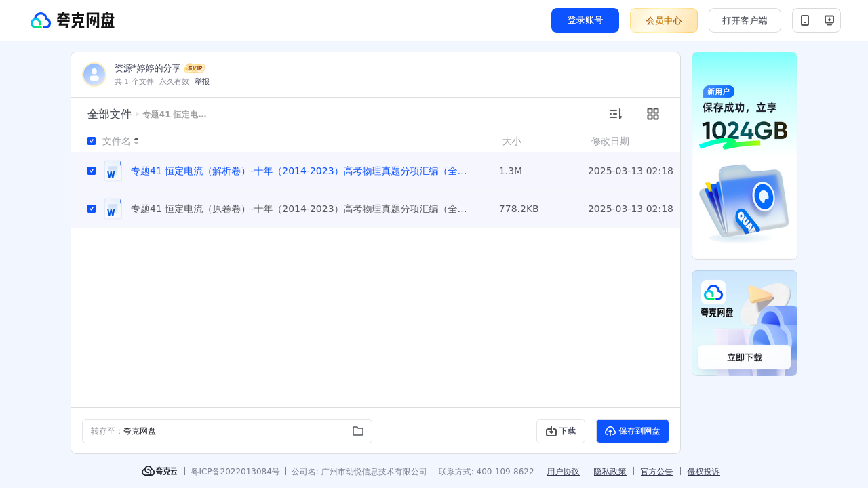The image size is (868, 488).
Task: Click the 转存至 destination field
Action: pyautogui.click(x=227, y=431)
